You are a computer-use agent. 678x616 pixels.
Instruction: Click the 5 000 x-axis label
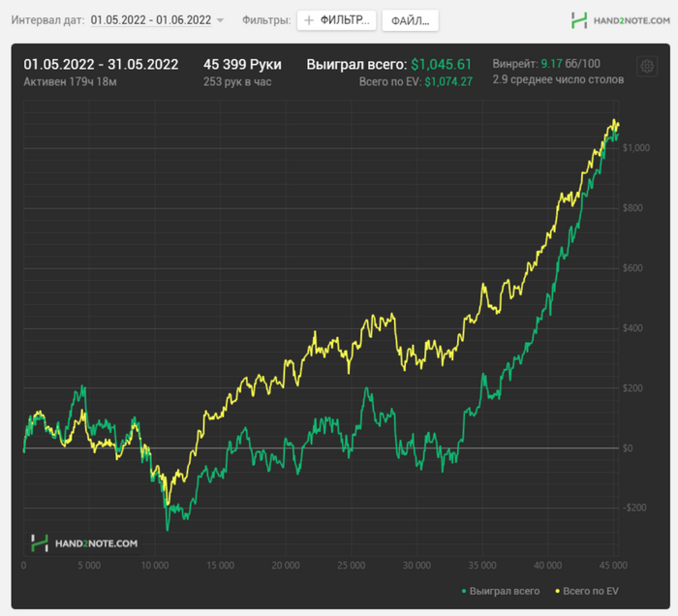[89, 565]
